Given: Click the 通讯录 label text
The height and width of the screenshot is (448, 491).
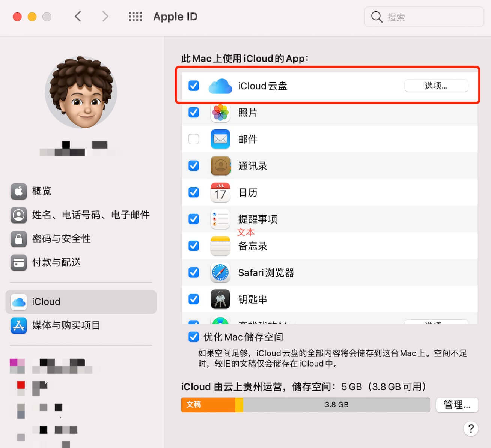Looking at the screenshot, I should 253,166.
